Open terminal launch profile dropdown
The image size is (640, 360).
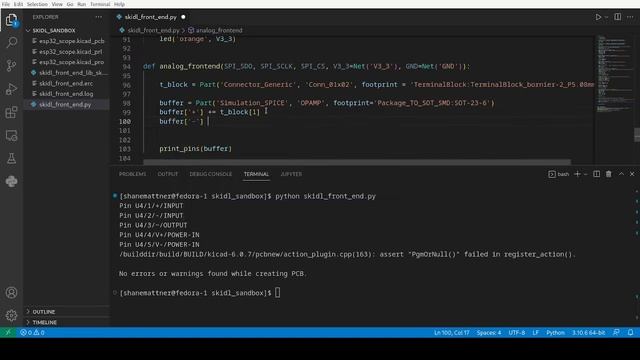coord(585,174)
